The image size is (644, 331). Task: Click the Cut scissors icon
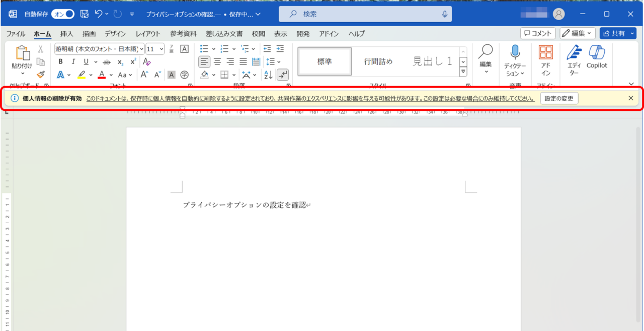pyautogui.click(x=41, y=49)
